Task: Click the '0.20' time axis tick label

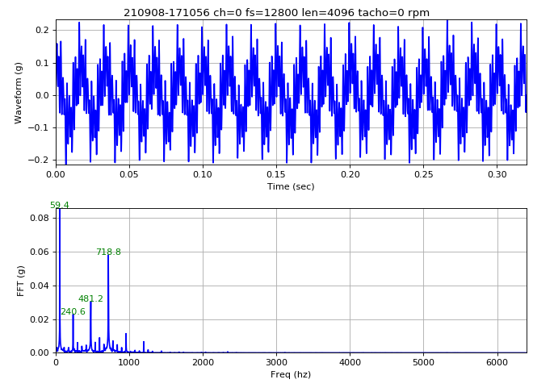Action: [x=350, y=174]
